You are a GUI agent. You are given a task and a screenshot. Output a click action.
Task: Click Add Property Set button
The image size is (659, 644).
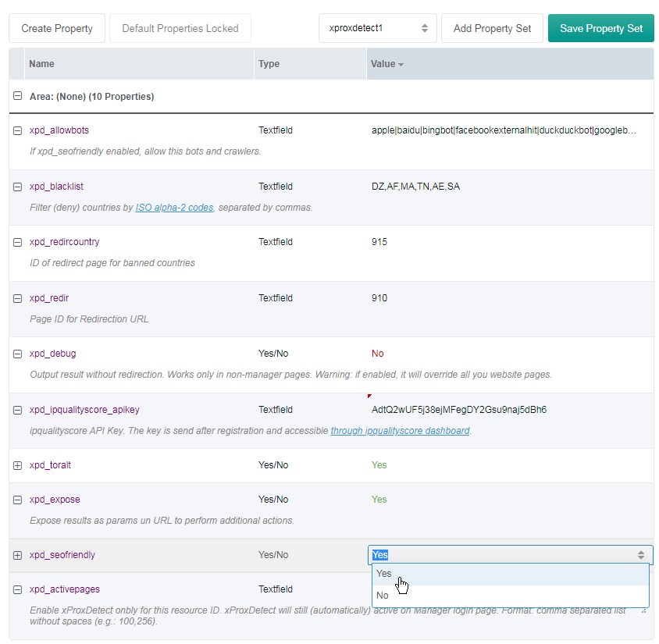(492, 28)
